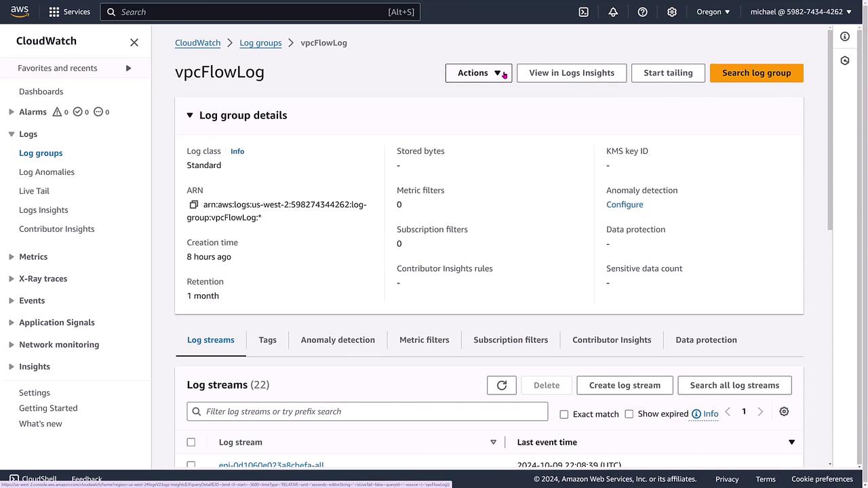The height and width of the screenshot is (488, 868).
Task: Launch CloudShell from the top bar icon
Action: [583, 12]
